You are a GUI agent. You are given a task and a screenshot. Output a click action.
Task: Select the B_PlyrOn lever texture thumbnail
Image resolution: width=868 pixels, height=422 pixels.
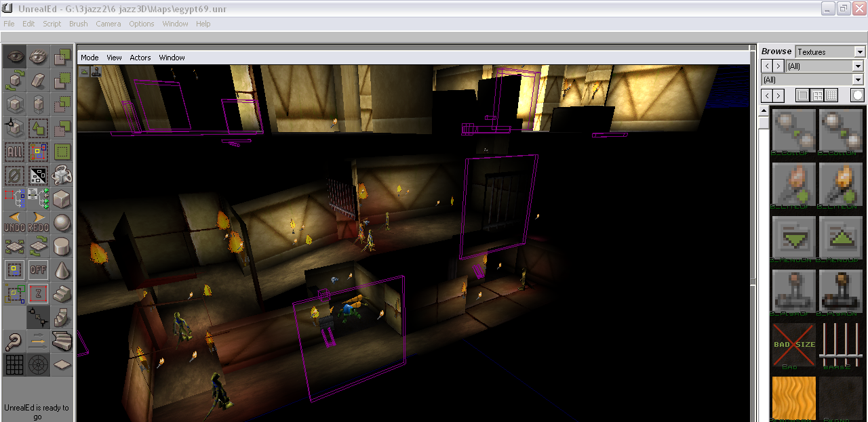tap(841, 292)
